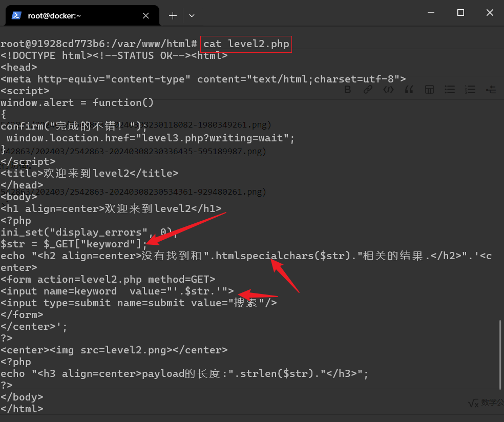
Task: Click the 'ini_set("display_errors", 0);' line
Action: (x=89, y=232)
